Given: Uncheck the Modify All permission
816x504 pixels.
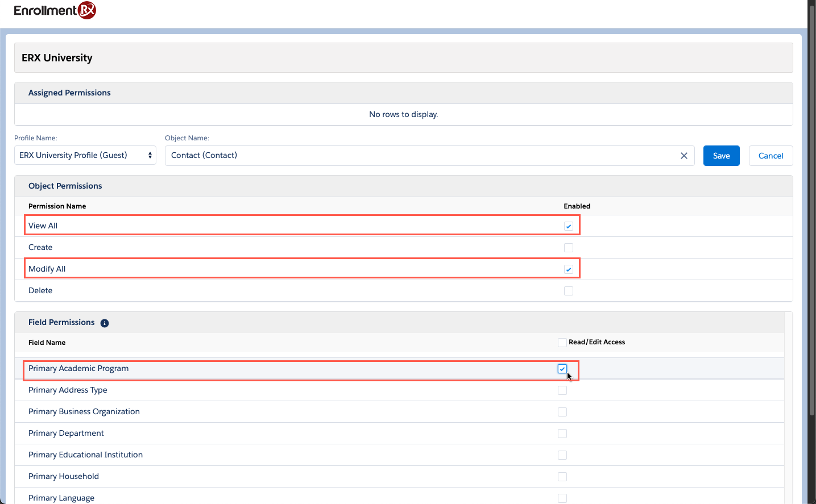Looking at the screenshot, I should (569, 269).
